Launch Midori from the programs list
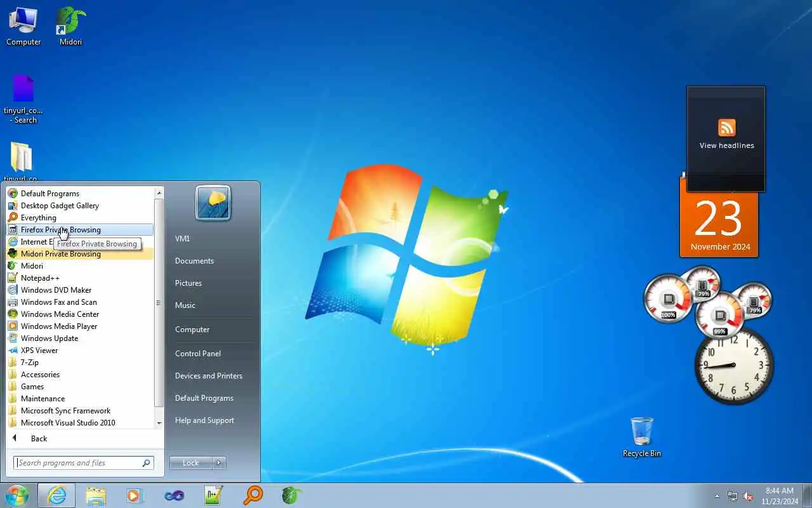812x508 pixels. (x=80, y=266)
